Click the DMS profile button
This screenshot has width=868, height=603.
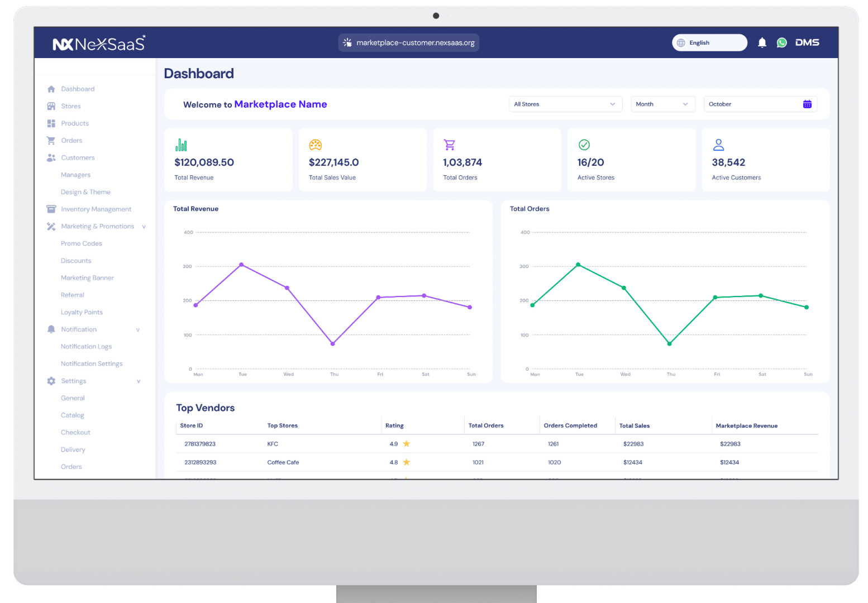807,43
